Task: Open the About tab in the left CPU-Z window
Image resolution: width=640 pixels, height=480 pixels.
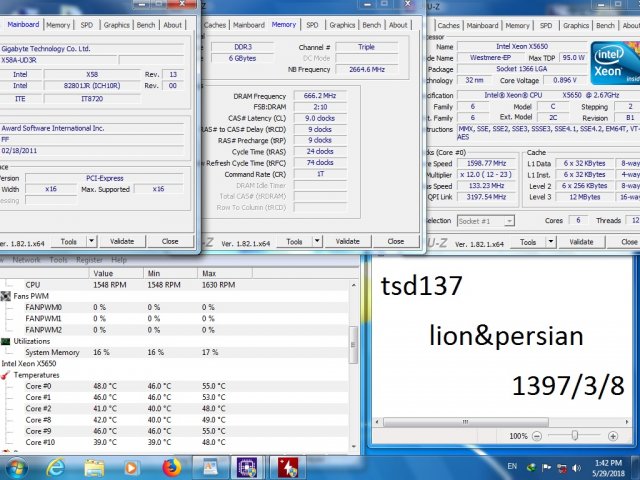Action: tap(172, 25)
